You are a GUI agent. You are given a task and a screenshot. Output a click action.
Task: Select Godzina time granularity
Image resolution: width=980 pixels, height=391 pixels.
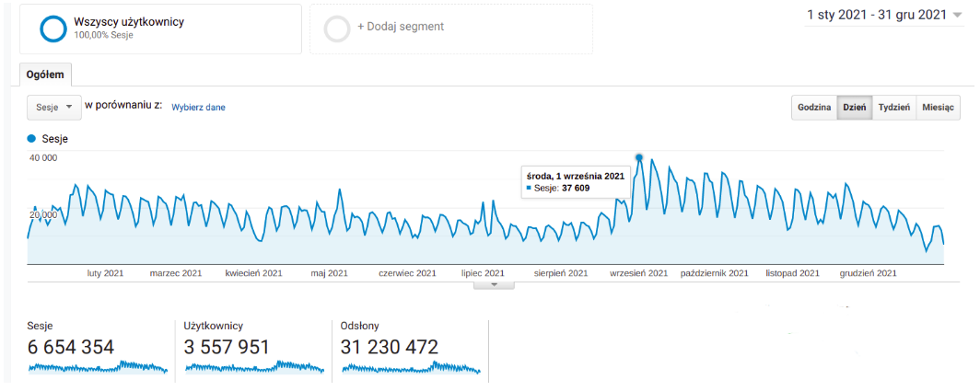click(x=814, y=108)
